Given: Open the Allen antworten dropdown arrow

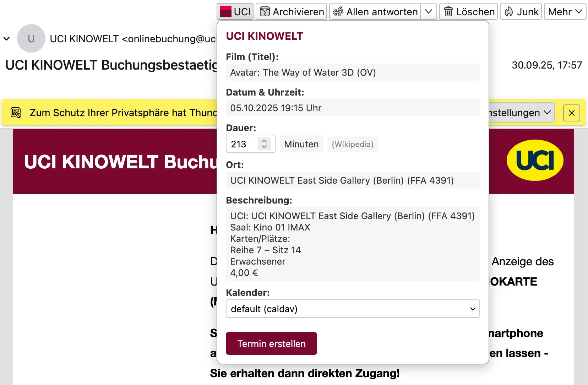Looking at the screenshot, I should click(x=429, y=11).
